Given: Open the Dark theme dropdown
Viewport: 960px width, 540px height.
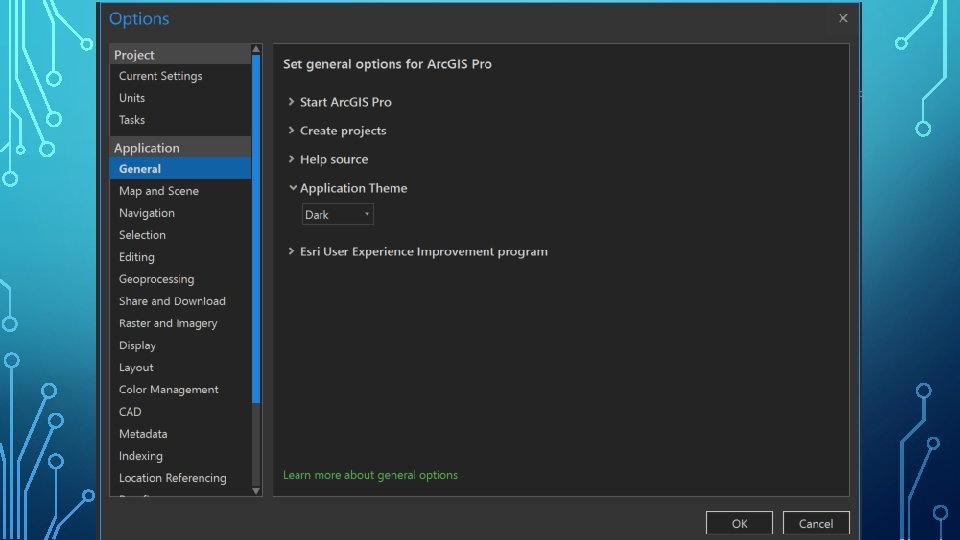Looking at the screenshot, I should pos(337,214).
